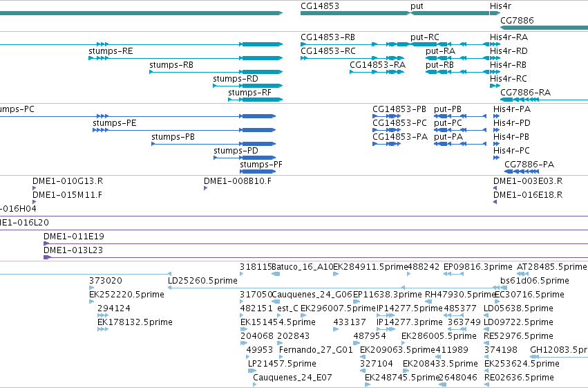588x388 pixels.
Task: Select RE02636.5prime EST label
Action: (519, 378)
